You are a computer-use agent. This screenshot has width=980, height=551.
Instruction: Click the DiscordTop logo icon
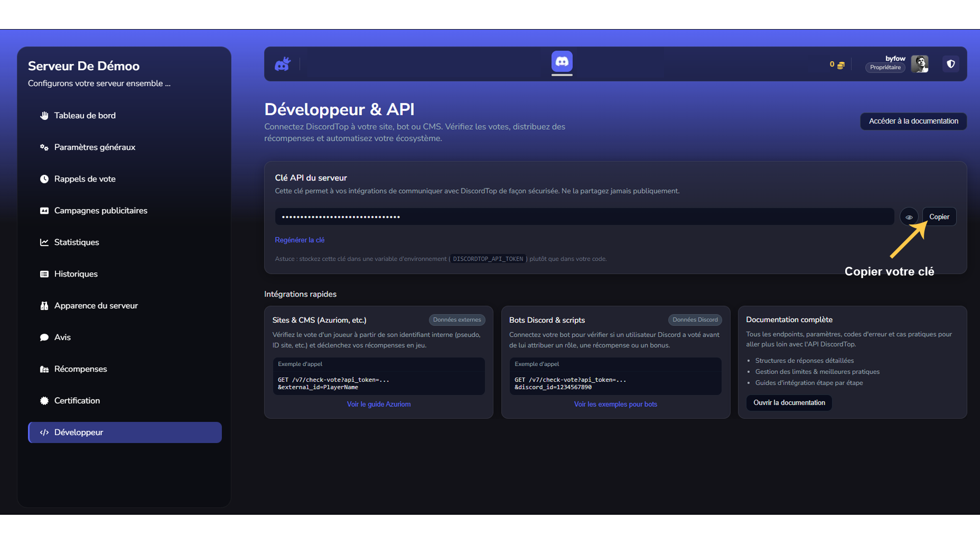tap(282, 64)
